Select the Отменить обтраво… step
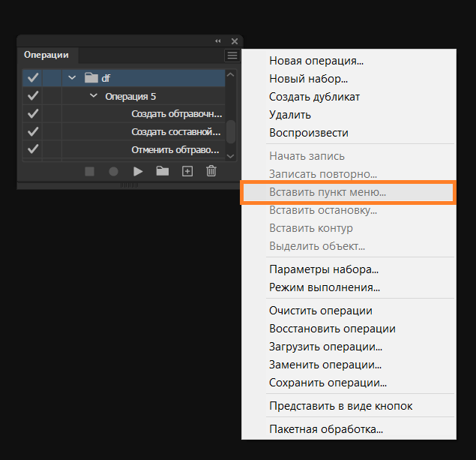The width and height of the screenshot is (476, 460). pyautogui.click(x=124, y=149)
